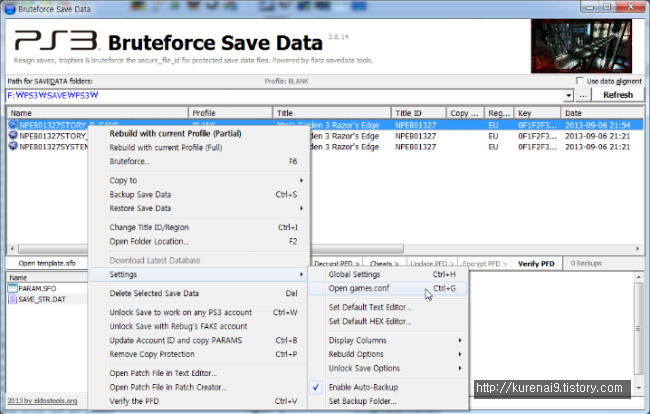Select Verify the PFD menu entry

[134, 401]
